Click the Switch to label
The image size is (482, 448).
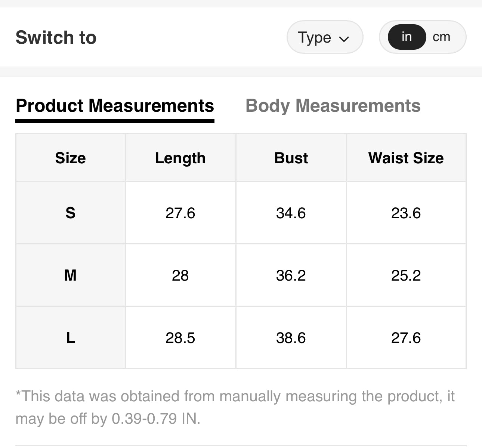pyautogui.click(x=56, y=37)
